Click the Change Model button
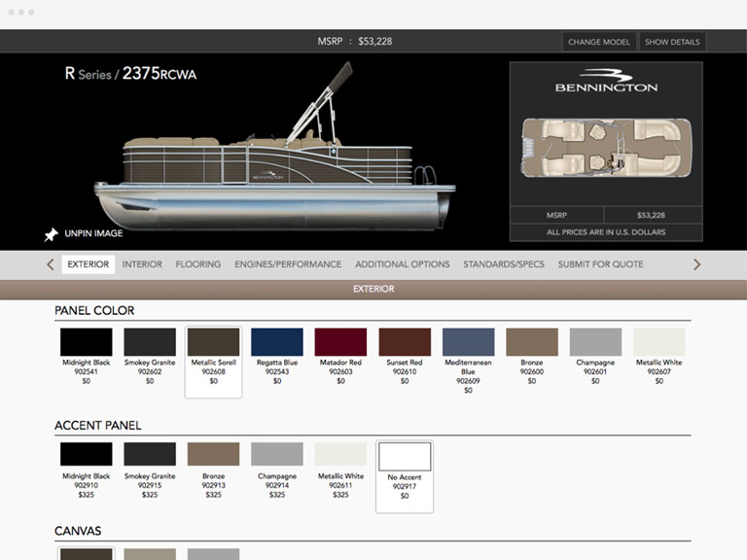This screenshot has width=747, height=560. pos(598,42)
